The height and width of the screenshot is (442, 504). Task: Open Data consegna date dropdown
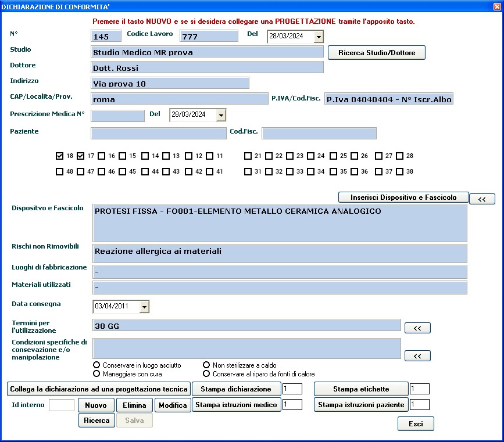(x=144, y=307)
